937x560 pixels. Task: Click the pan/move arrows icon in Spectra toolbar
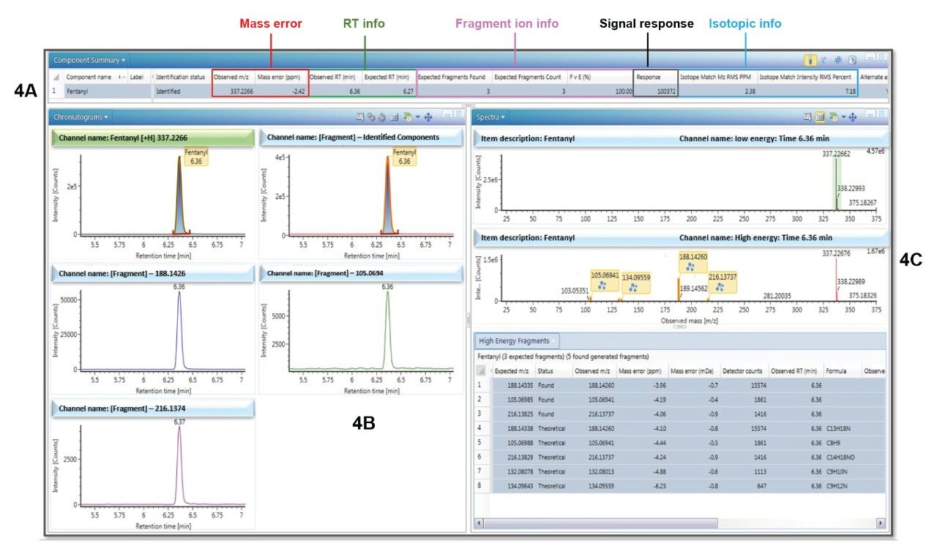point(853,117)
